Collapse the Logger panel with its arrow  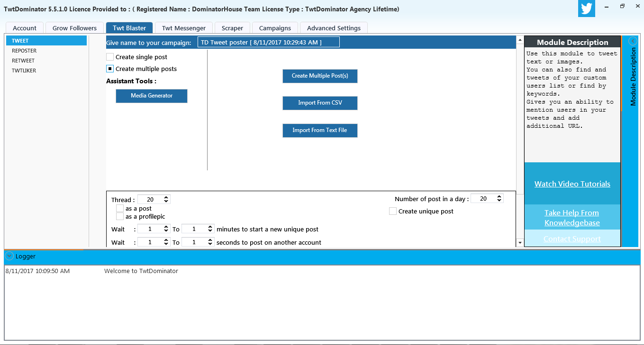click(9, 256)
